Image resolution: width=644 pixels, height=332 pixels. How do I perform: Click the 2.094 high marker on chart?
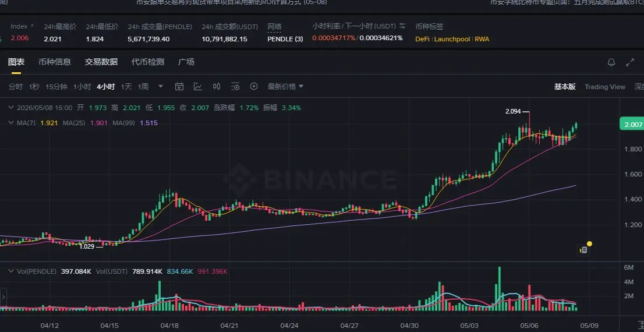click(514, 111)
